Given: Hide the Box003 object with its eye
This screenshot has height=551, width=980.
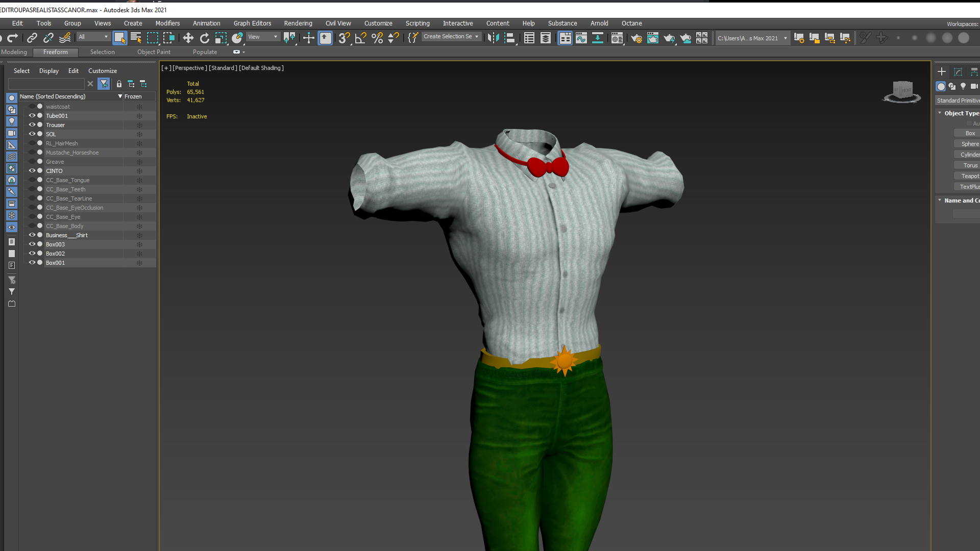Looking at the screenshot, I should 32,244.
